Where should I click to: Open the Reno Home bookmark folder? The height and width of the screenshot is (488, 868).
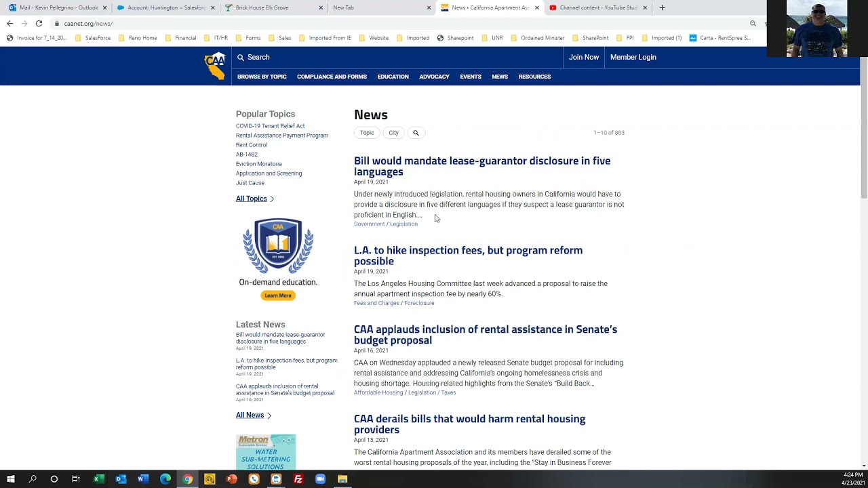[x=137, y=38]
